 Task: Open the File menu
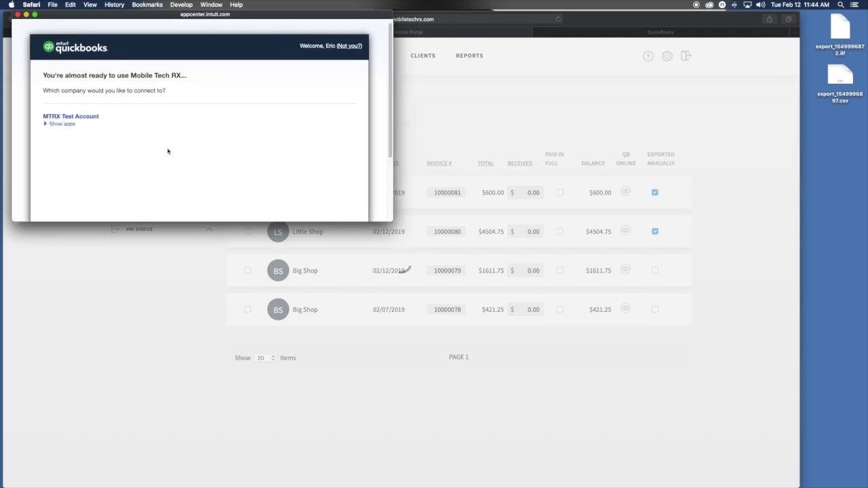point(52,5)
